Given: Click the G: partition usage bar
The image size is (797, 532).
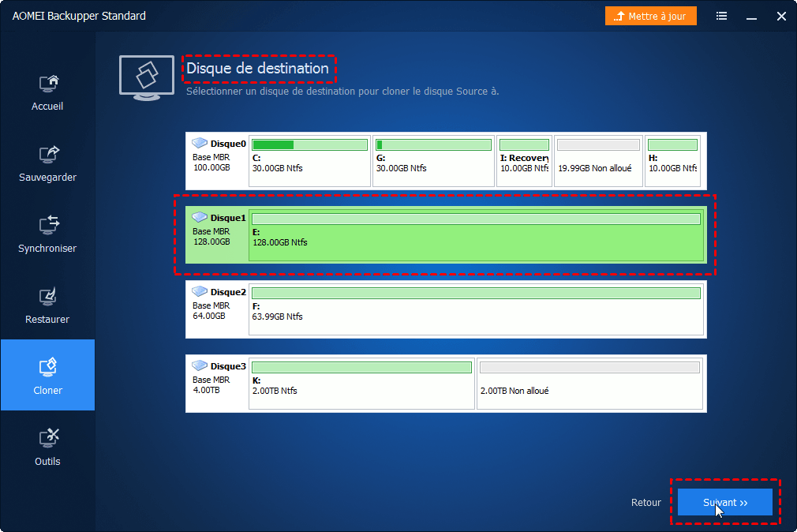Looking at the screenshot, I should 433,145.
